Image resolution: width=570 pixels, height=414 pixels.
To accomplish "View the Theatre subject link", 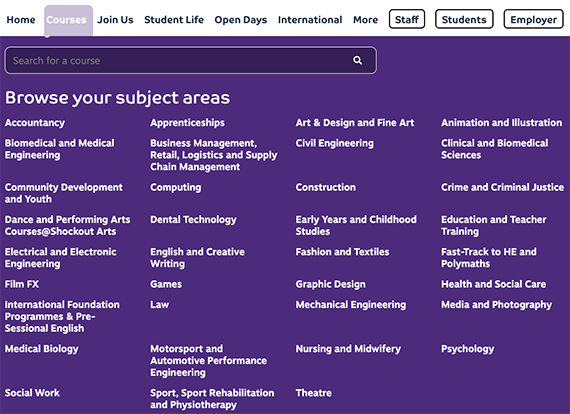I will [x=314, y=393].
